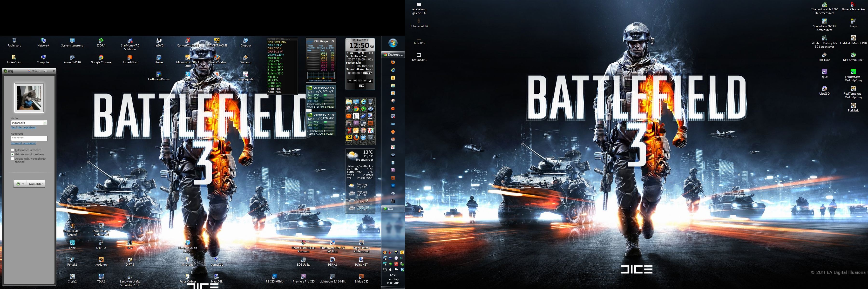Click volume speaker icon in system tray

(391, 270)
